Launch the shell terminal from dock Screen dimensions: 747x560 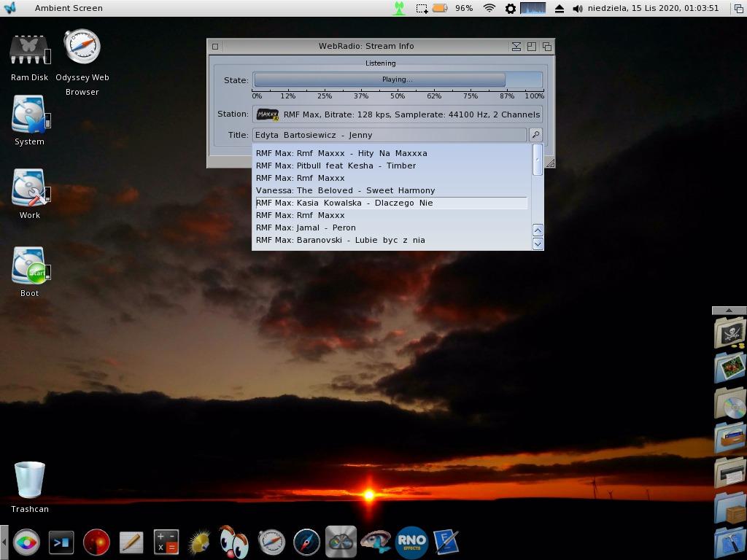click(61, 542)
